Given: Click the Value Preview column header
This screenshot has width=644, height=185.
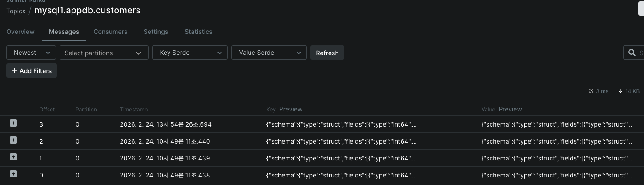Looking at the screenshot, I should [x=510, y=109].
